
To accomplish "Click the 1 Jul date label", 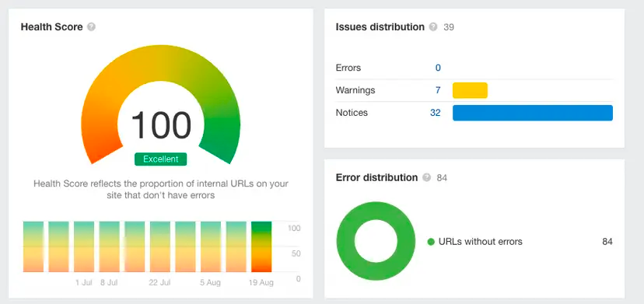I will click(x=84, y=283).
